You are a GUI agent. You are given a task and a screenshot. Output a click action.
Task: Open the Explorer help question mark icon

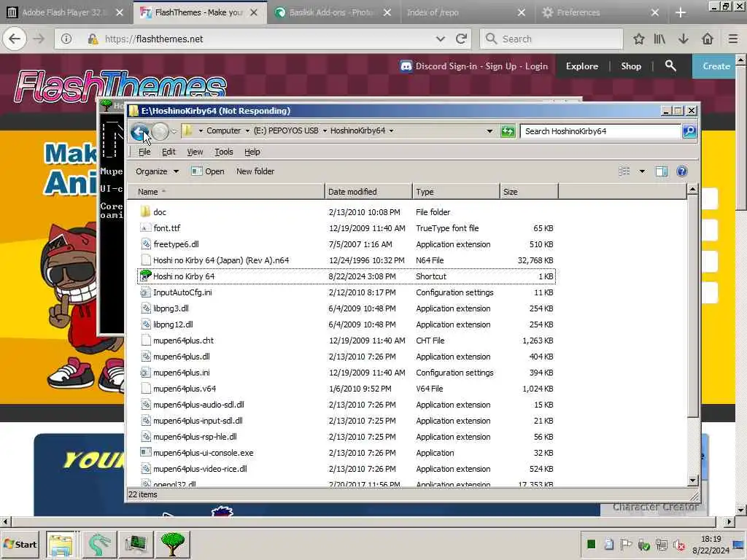click(x=682, y=171)
